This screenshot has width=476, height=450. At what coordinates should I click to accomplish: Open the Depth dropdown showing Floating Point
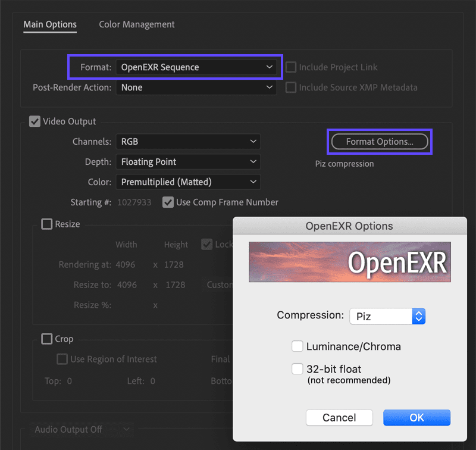[188, 161]
